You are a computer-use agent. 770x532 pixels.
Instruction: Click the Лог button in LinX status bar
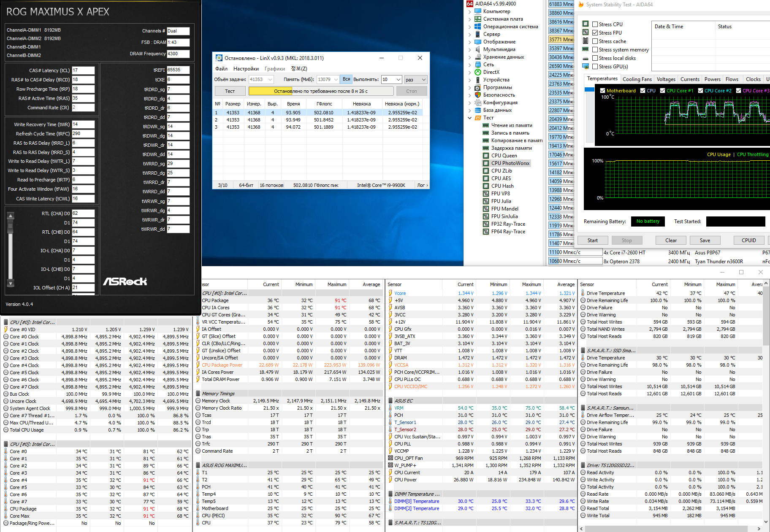point(422,185)
